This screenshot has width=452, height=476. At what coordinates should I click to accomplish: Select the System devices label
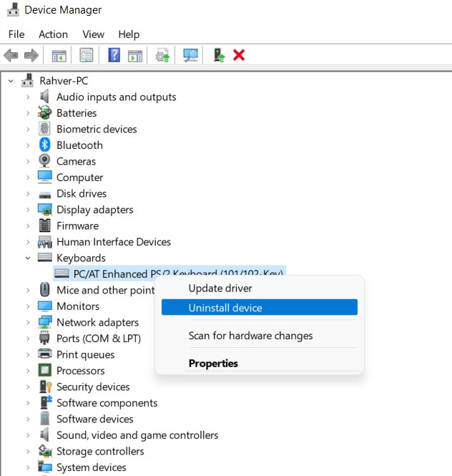point(92,467)
